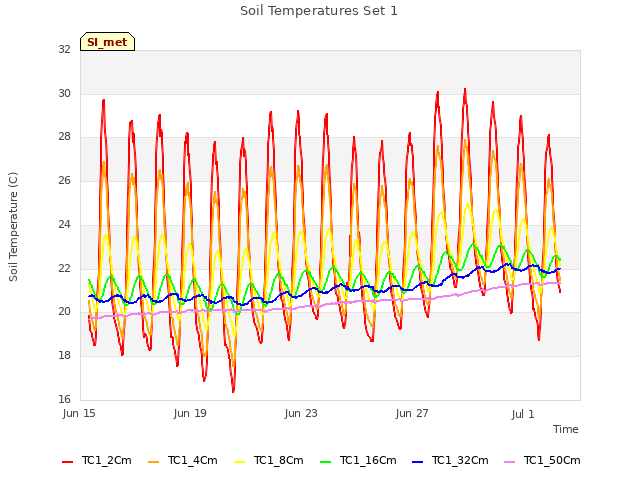This screenshot has width=640, height=480.
Task: Select the TC1_2Cm legend label
Action: pyautogui.click(x=107, y=460)
